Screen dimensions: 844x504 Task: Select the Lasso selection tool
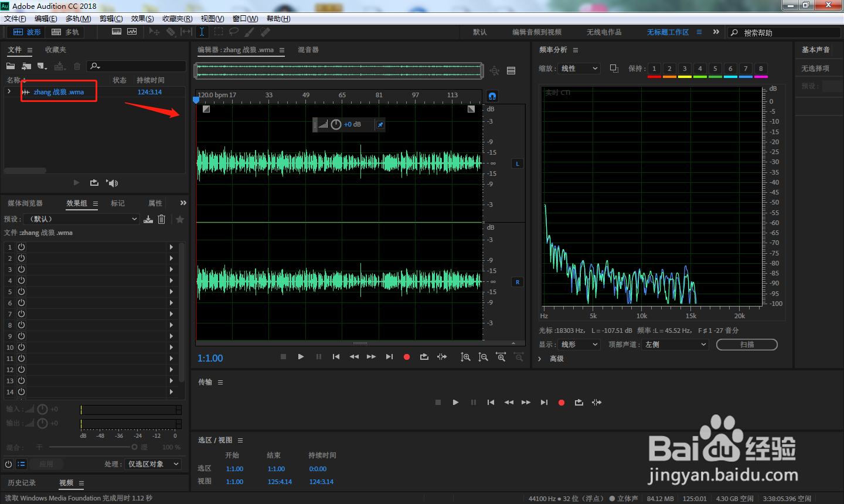[x=234, y=32]
